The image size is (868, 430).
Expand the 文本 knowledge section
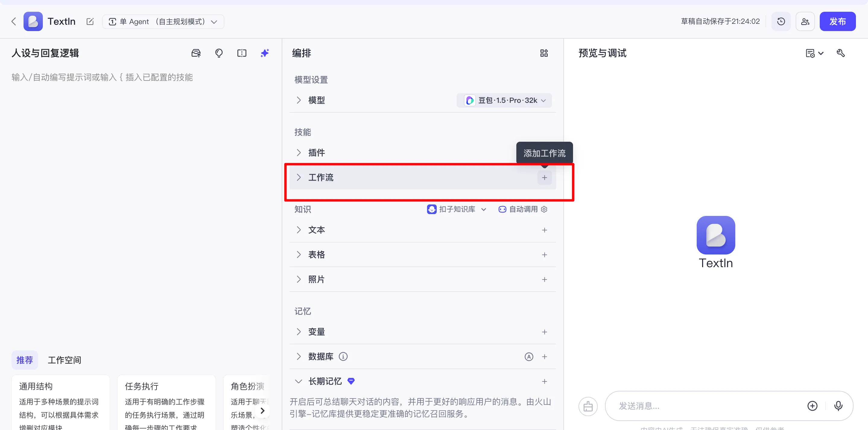(x=299, y=230)
